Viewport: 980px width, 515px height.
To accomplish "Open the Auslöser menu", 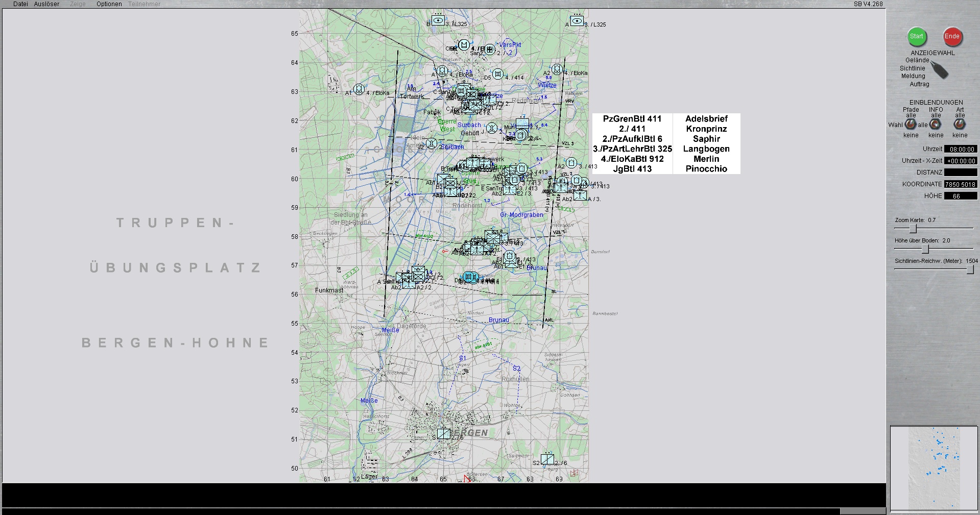I will click(x=46, y=4).
